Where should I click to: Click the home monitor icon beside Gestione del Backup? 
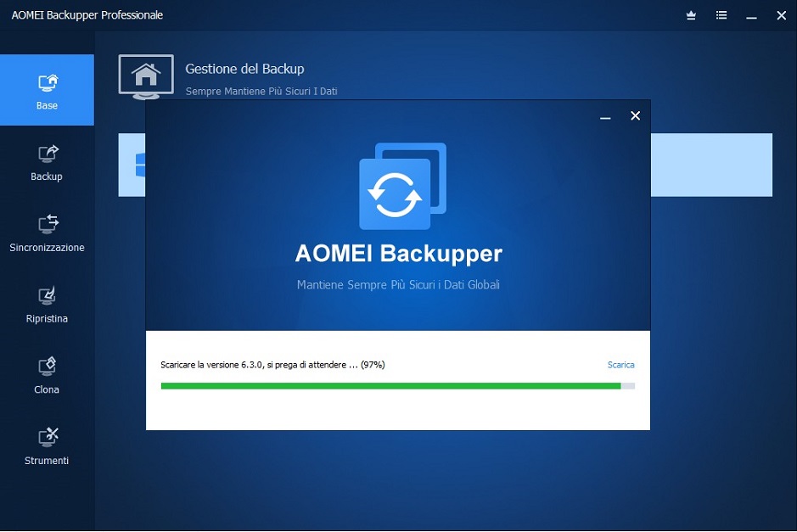coord(146,76)
